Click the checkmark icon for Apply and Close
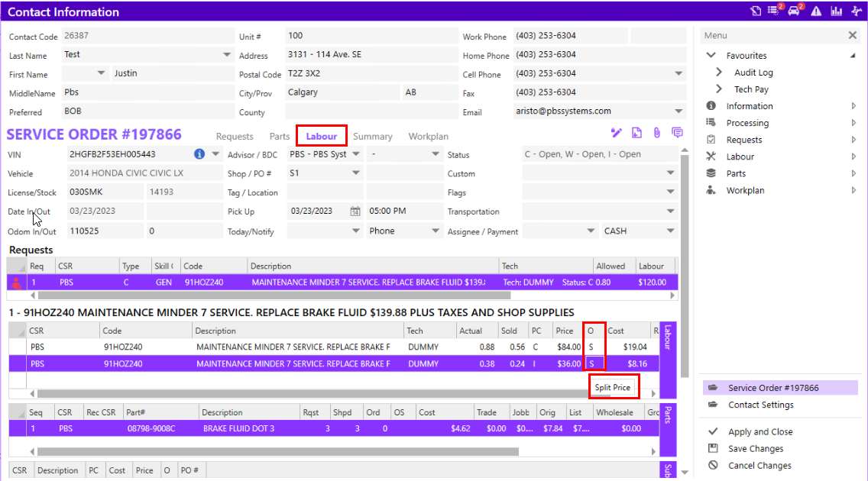868x481 pixels. coord(713,431)
